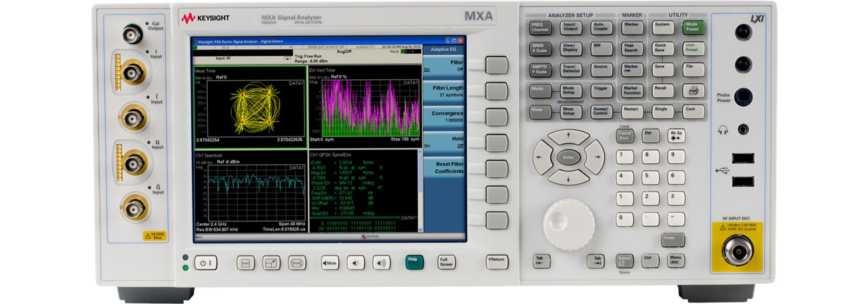Viewport: 868px width, 304px height.
Task: Toggle the Filter On/Off softkey
Action: pos(444,65)
